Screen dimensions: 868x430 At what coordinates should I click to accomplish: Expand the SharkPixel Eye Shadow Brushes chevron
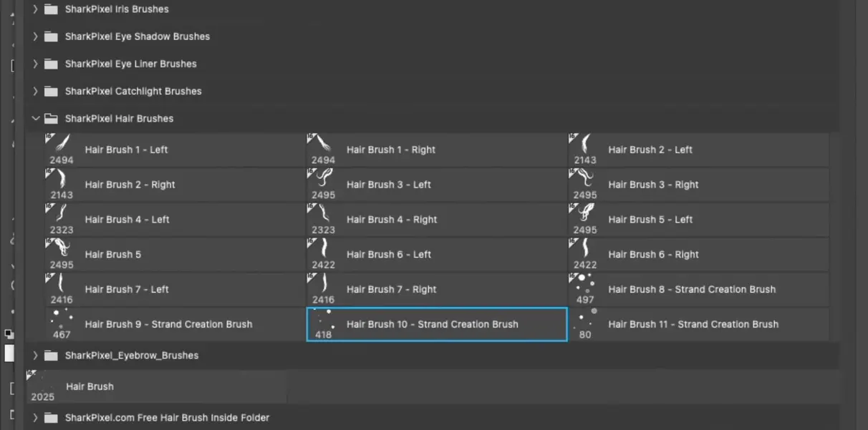[35, 36]
